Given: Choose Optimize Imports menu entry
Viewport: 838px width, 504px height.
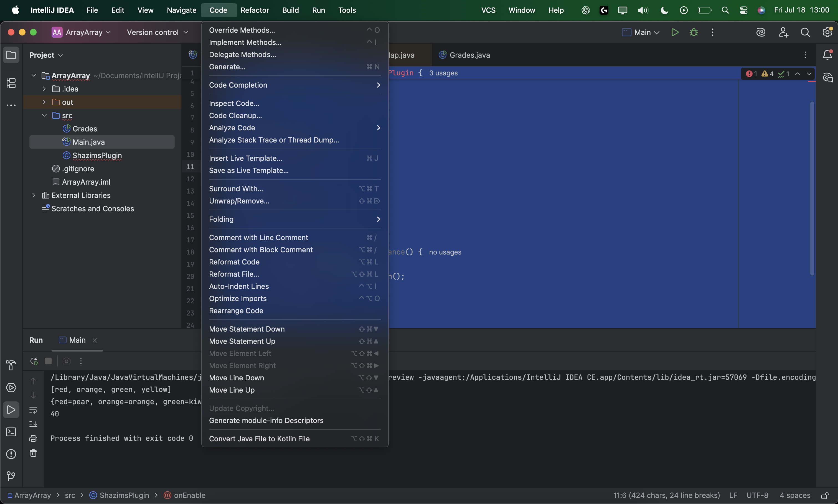Looking at the screenshot, I should (294, 299).
